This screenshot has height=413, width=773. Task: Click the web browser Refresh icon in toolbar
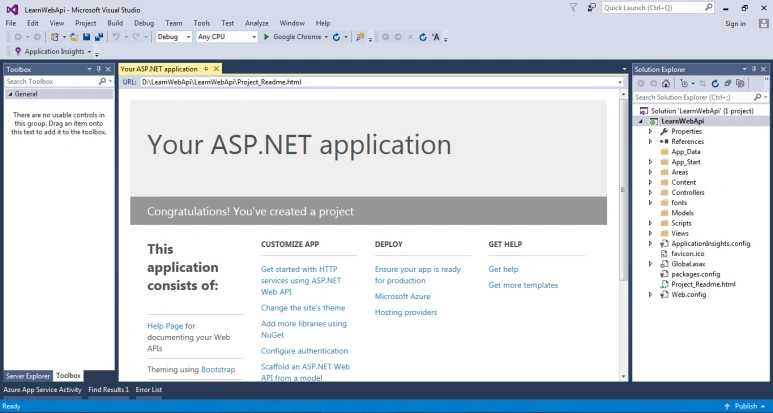coord(422,37)
